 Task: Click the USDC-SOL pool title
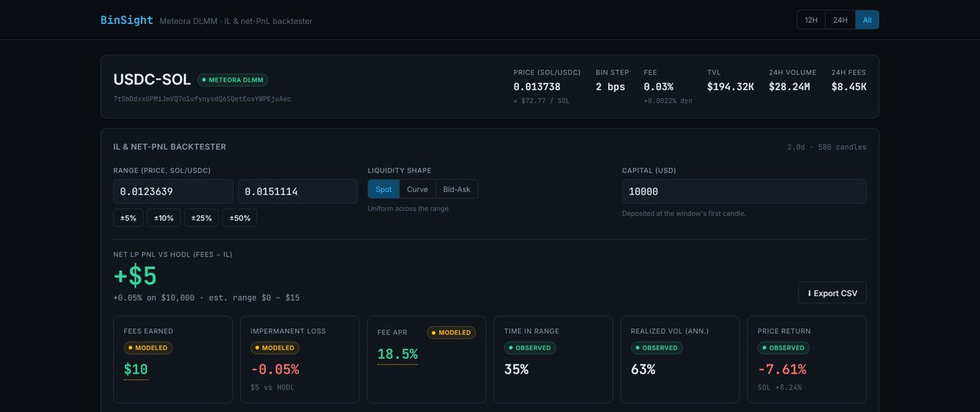pos(152,79)
